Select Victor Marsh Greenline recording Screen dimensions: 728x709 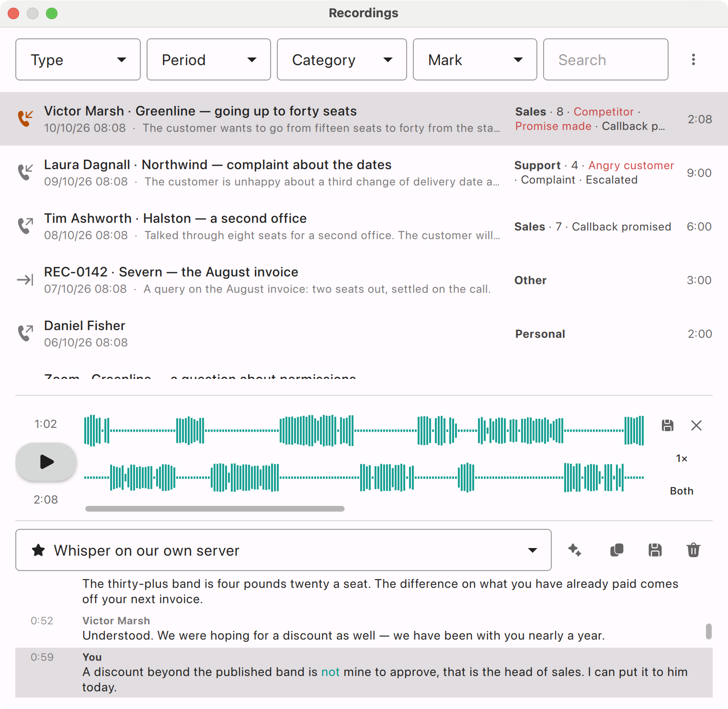pyautogui.click(x=364, y=119)
